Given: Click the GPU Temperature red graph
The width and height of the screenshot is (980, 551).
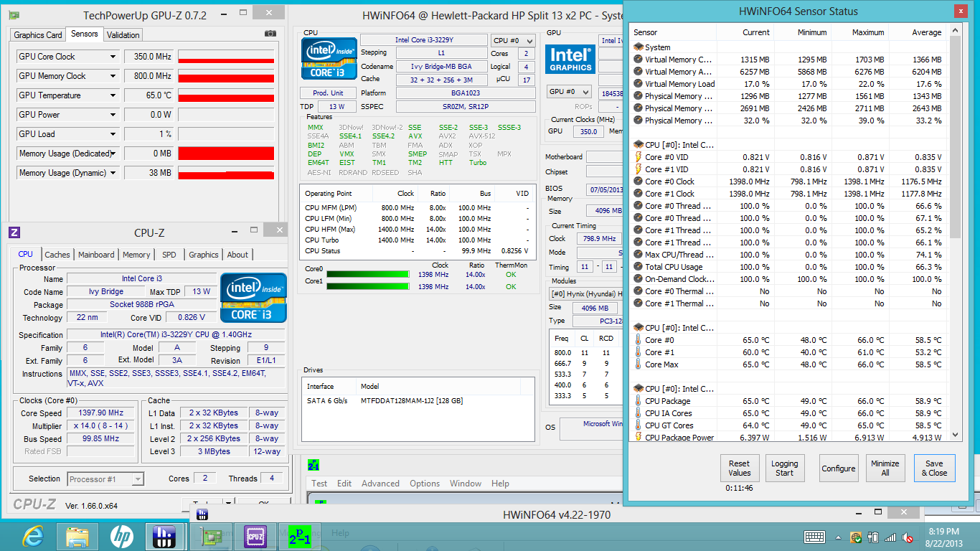Looking at the screenshot, I should [226, 95].
